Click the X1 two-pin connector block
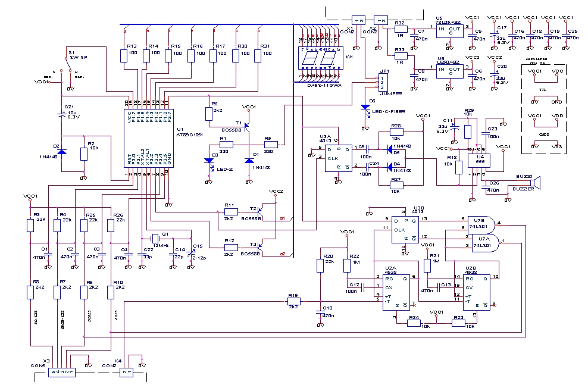Image resolution: width=588 pixels, height=391 pixels. (x=358, y=20)
